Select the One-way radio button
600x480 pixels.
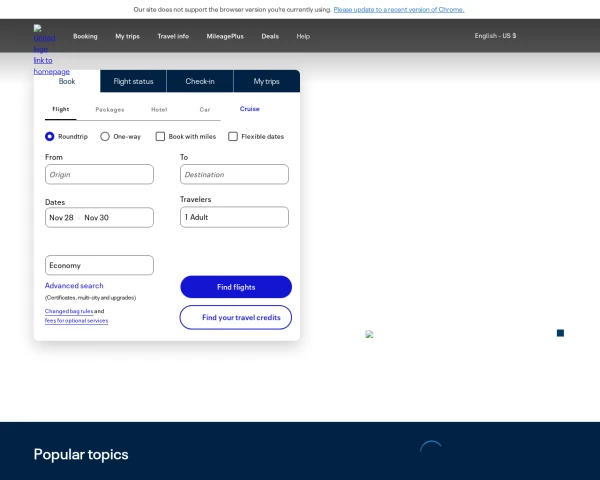coord(105,136)
